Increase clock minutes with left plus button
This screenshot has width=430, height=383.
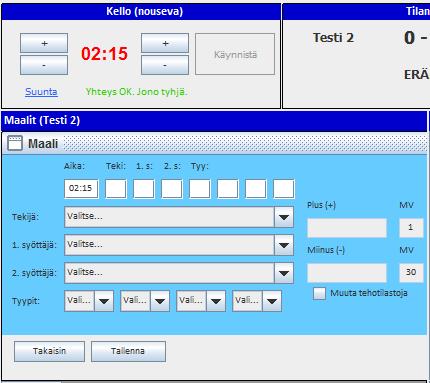pos(44,43)
